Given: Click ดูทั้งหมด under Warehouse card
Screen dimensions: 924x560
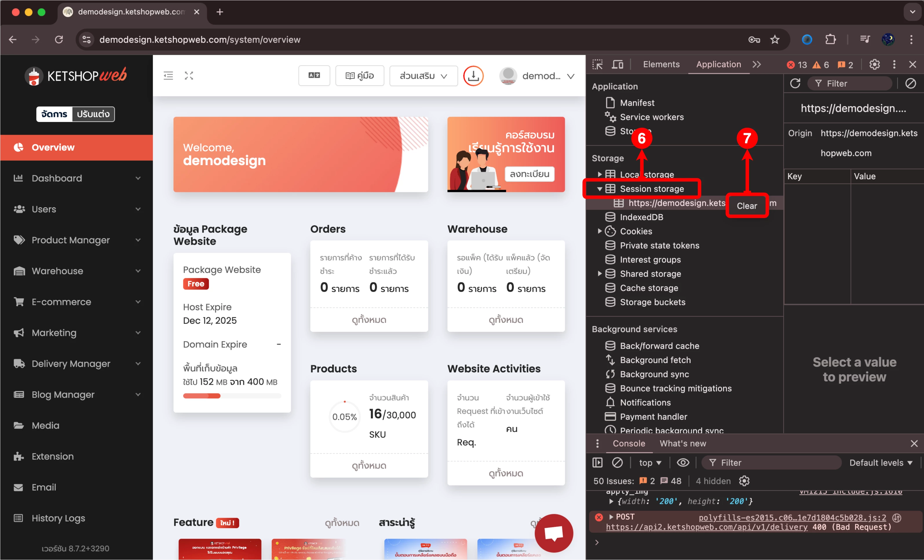Looking at the screenshot, I should point(506,320).
